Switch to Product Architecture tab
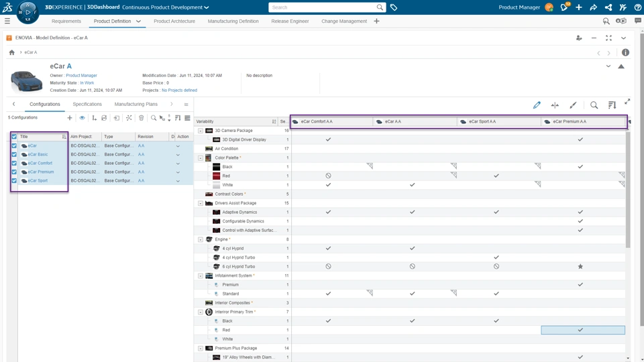Viewport: 644px width, 362px height. (174, 21)
